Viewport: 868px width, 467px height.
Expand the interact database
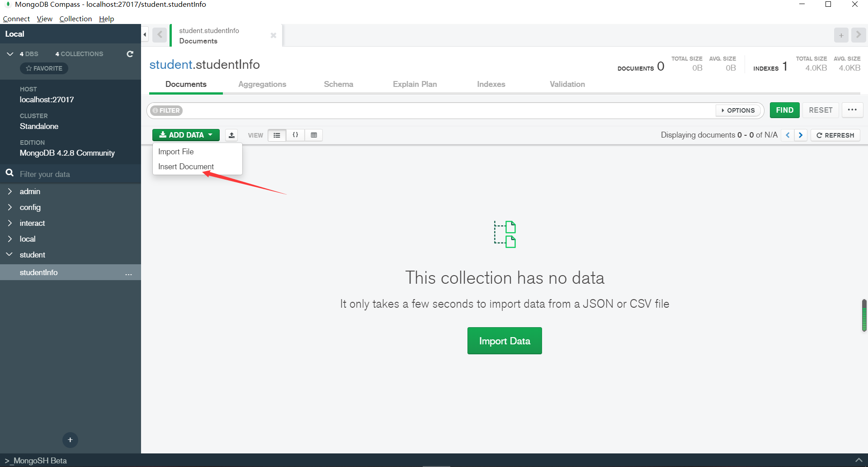[9, 223]
